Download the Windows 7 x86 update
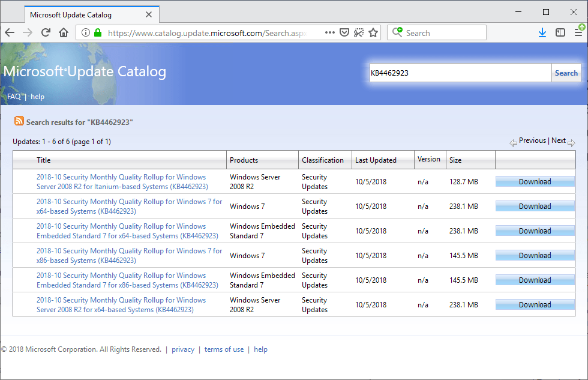 tap(535, 256)
